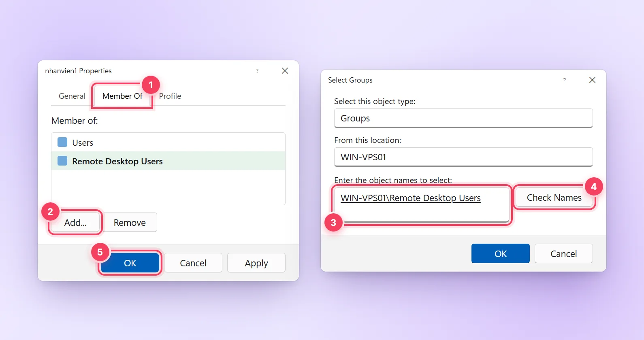
Task: Open help in nhanvien1 Properties title bar
Action: coord(257,71)
